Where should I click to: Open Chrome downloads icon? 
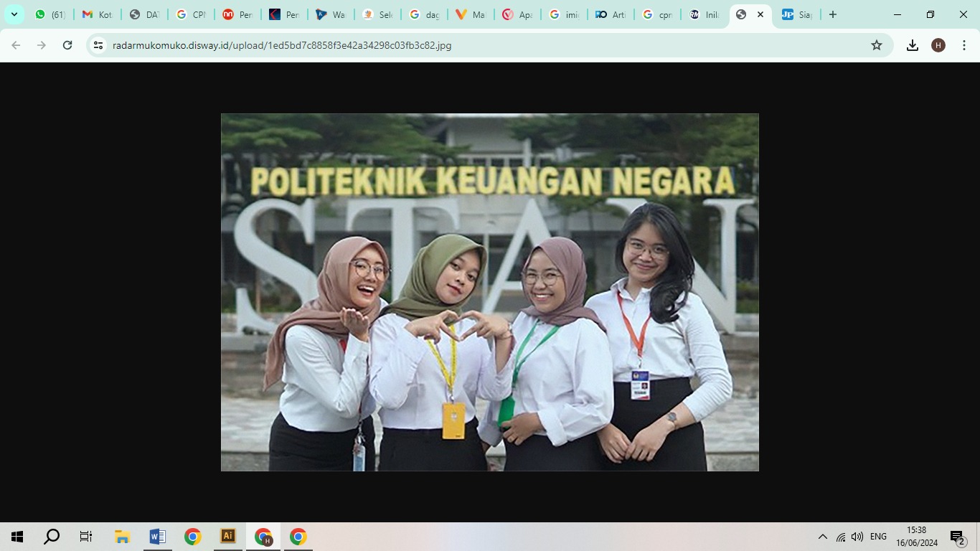coord(913,45)
